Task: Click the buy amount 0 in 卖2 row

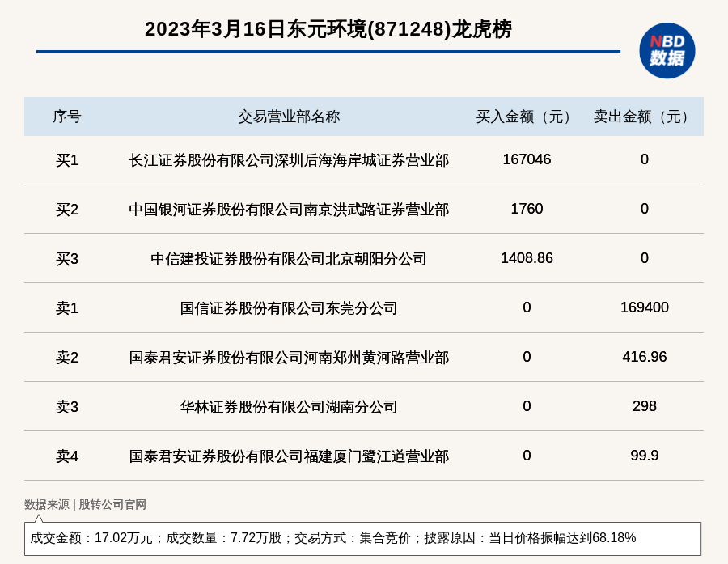Action: (x=527, y=357)
